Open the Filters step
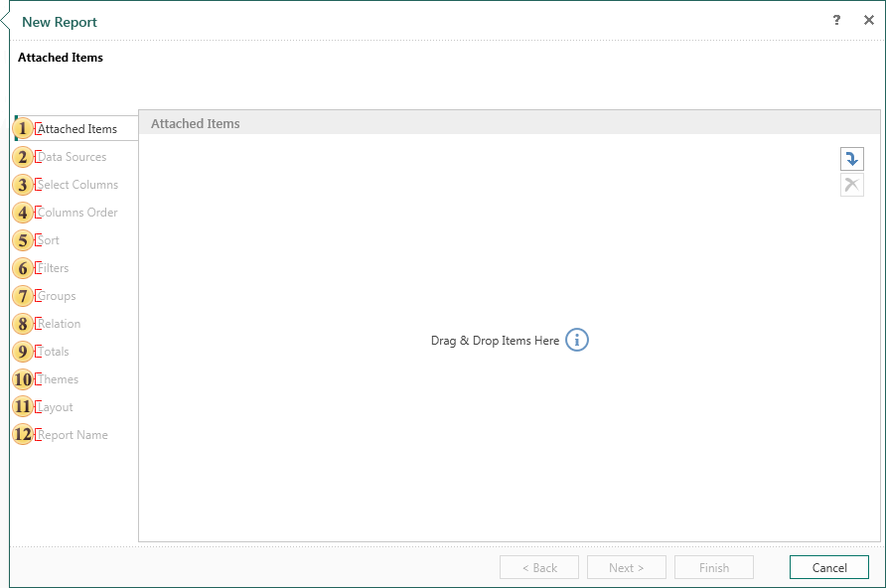This screenshot has height=588, width=886. [53, 268]
